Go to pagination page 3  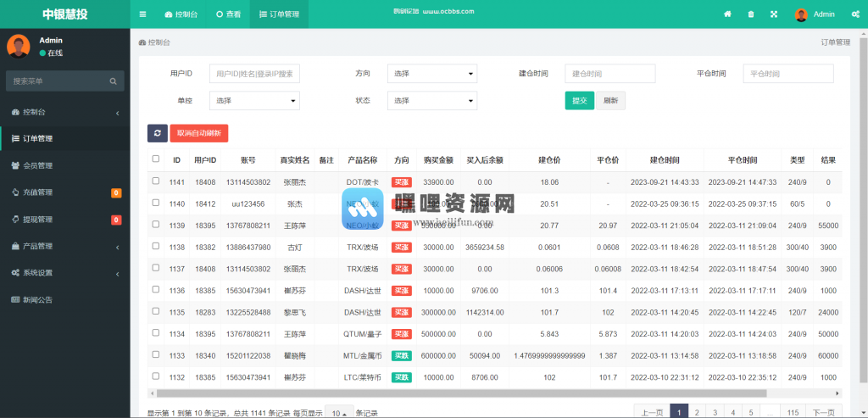715,412
